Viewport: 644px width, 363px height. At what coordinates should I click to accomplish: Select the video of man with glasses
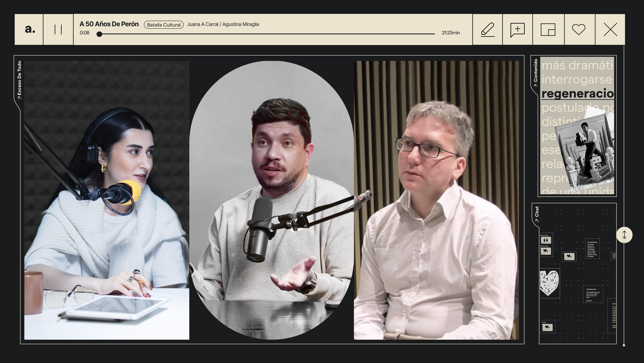(x=436, y=200)
